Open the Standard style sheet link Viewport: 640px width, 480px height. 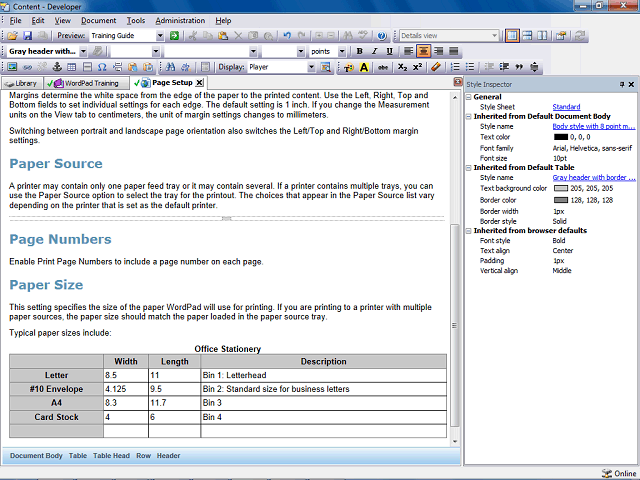(566, 107)
